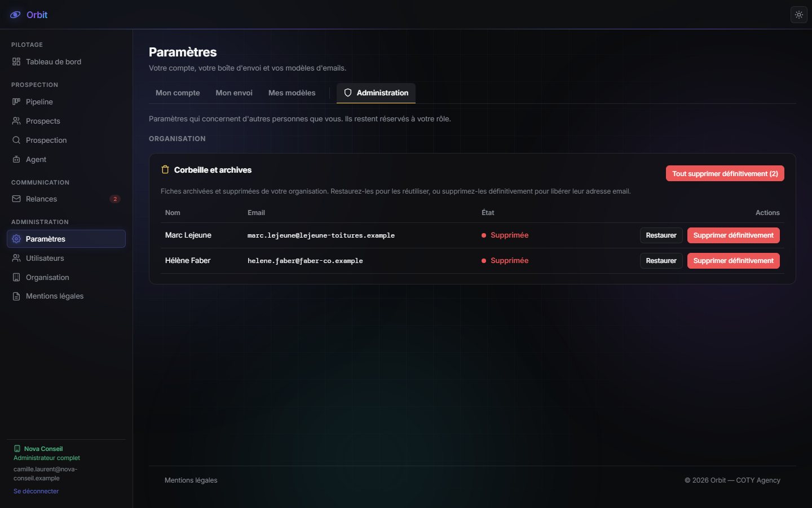812x508 pixels.
Task: Open the Agent robot icon
Action: pos(16,159)
